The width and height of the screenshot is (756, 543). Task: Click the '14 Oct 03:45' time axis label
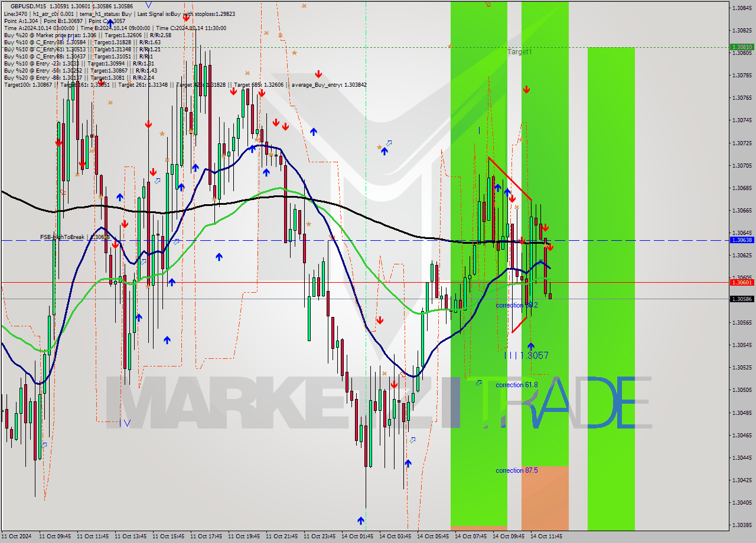tap(395, 537)
